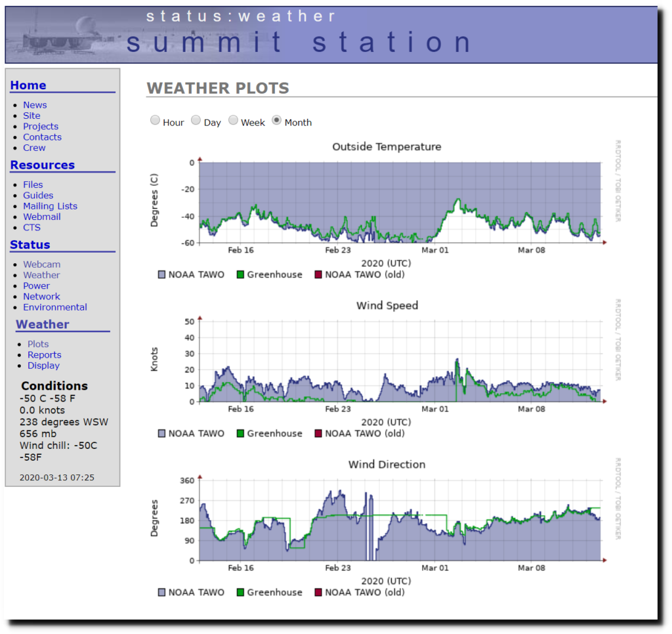Open the Projects link in sidebar

click(x=41, y=126)
